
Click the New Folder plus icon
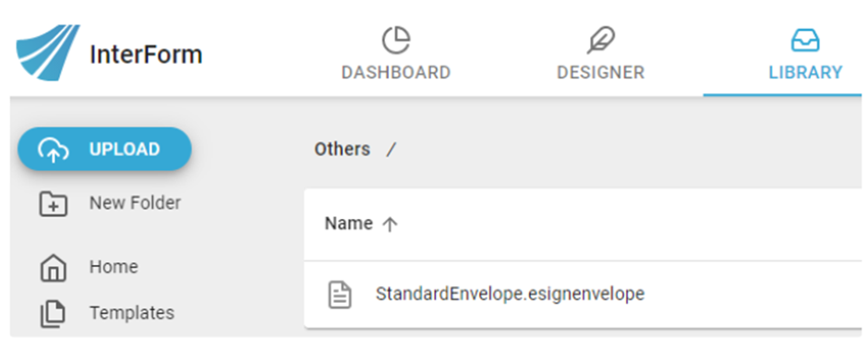coord(54,204)
